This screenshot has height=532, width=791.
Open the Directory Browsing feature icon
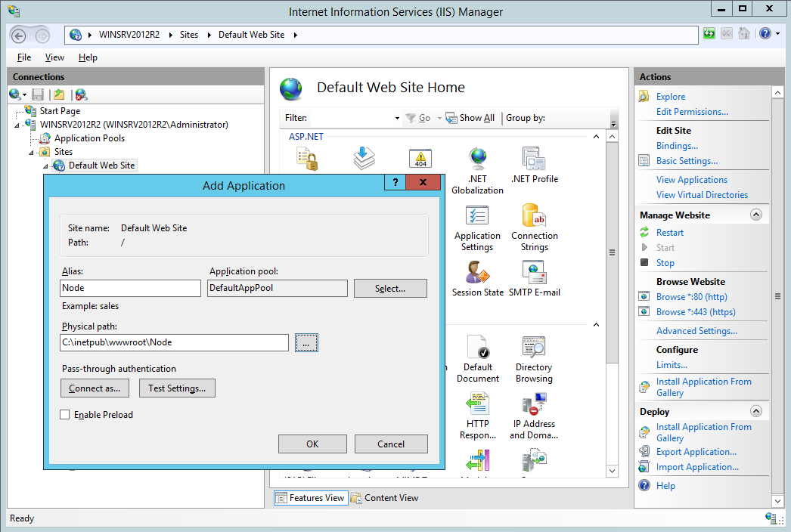pyautogui.click(x=534, y=359)
